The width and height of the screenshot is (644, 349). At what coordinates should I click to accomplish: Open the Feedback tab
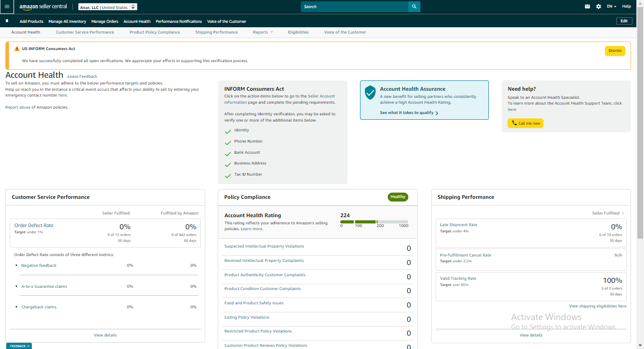(x=18, y=346)
